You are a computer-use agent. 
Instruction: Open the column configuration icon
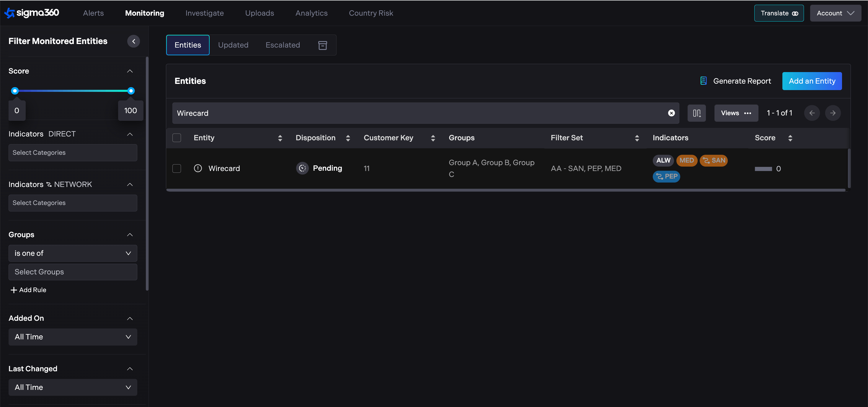pos(696,113)
